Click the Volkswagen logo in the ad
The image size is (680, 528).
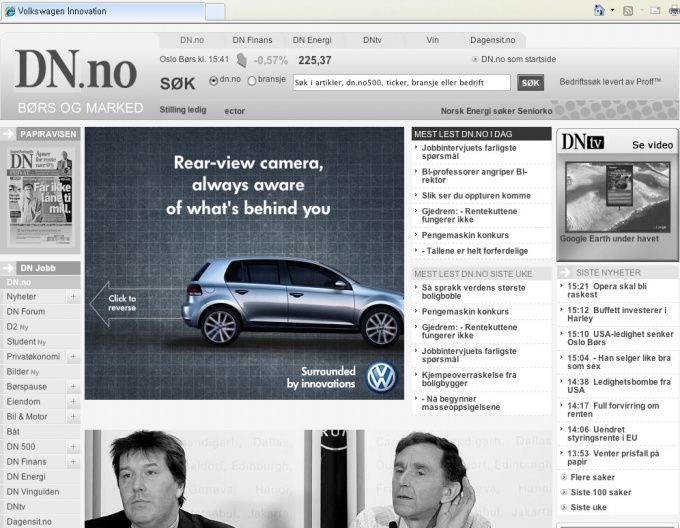click(381, 377)
